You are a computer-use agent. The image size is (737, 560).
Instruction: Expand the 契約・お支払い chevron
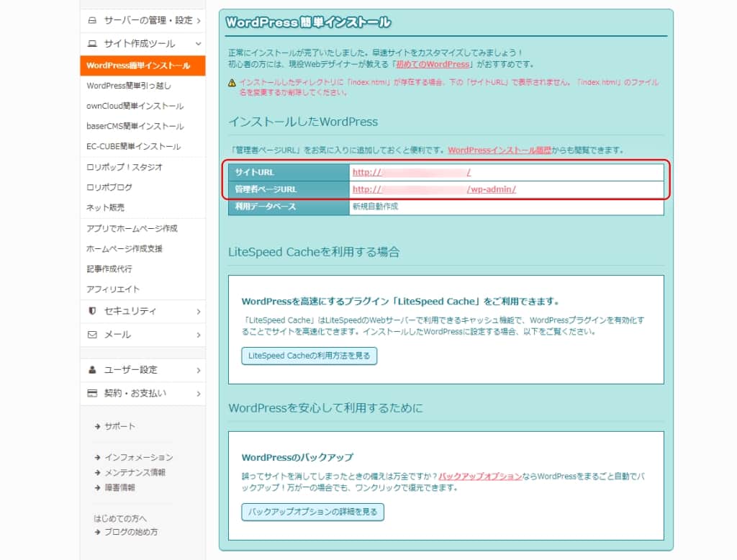point(199,394)
